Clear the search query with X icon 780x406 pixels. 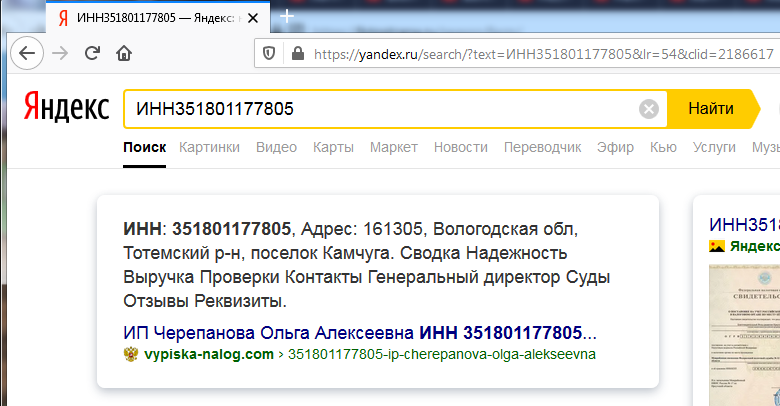[649, 108]
